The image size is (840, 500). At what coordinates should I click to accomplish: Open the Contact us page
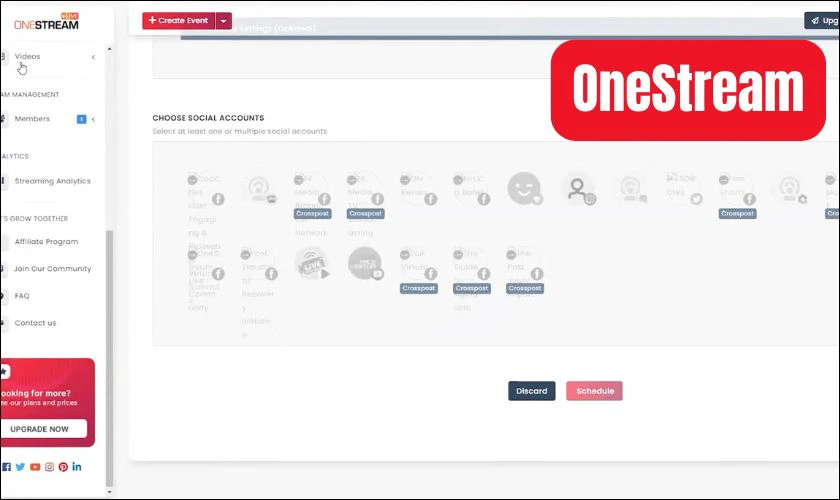click(35, 323)
